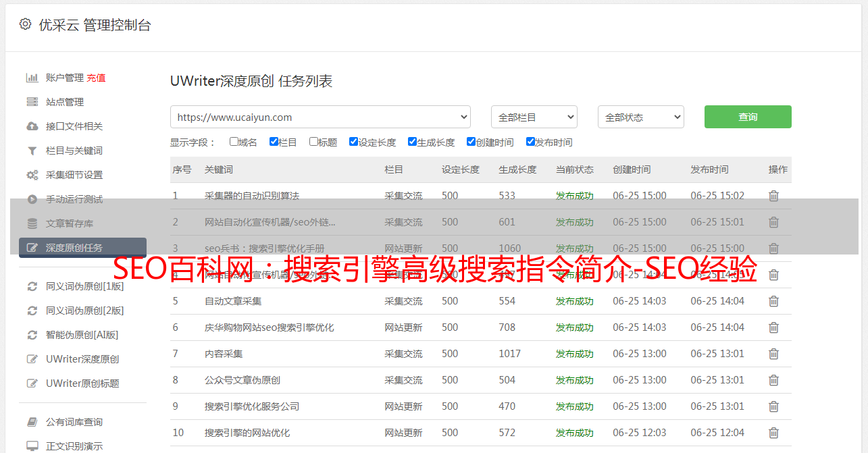Screen dimensions: 868x453
Task: Click trash icon on the 公众号文章伪原创 row
Action: pyautogui.click(x=774, y=380)
